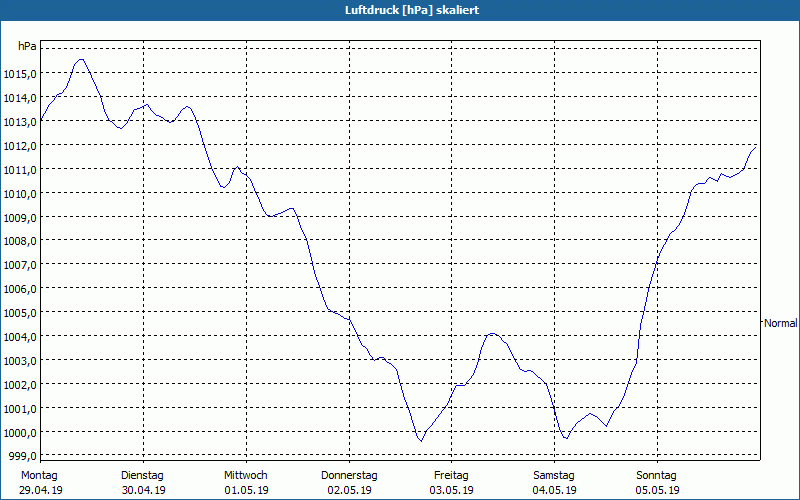Click the 1008,0 axis value
Screen dimensions: 800x500
pyautogui.click(x=20, y=241)
